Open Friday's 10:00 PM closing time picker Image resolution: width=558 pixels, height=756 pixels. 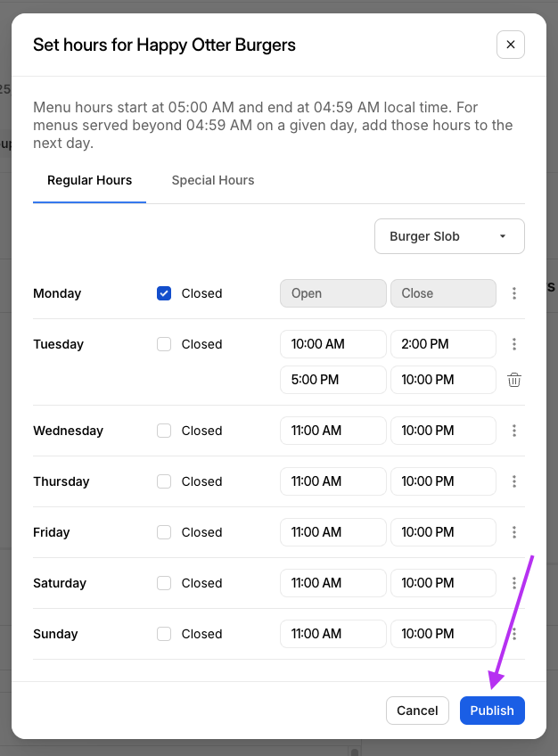tap(443, 532)
